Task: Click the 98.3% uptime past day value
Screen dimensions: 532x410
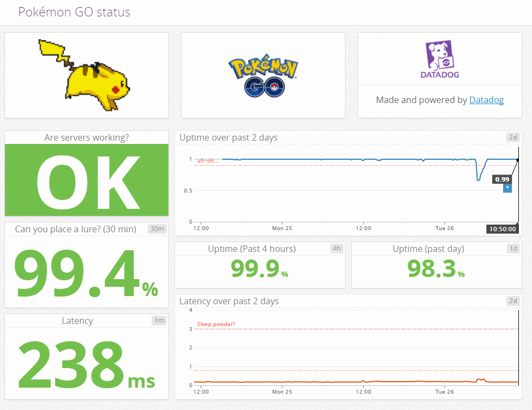Action: [436, 268]
